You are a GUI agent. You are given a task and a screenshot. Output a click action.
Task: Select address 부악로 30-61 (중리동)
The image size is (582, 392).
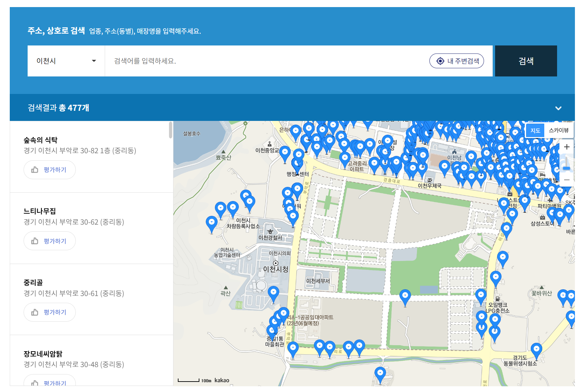(x=74, y=293)
